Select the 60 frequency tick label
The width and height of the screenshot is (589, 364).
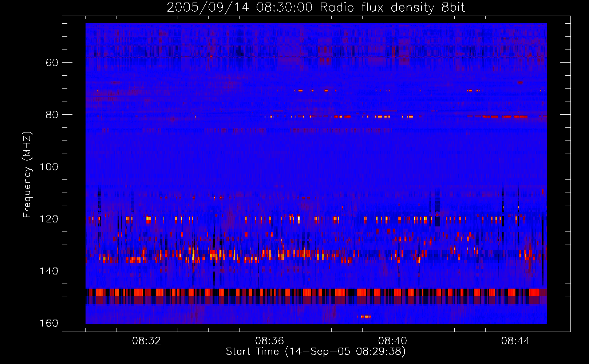(x=52, y=63)
